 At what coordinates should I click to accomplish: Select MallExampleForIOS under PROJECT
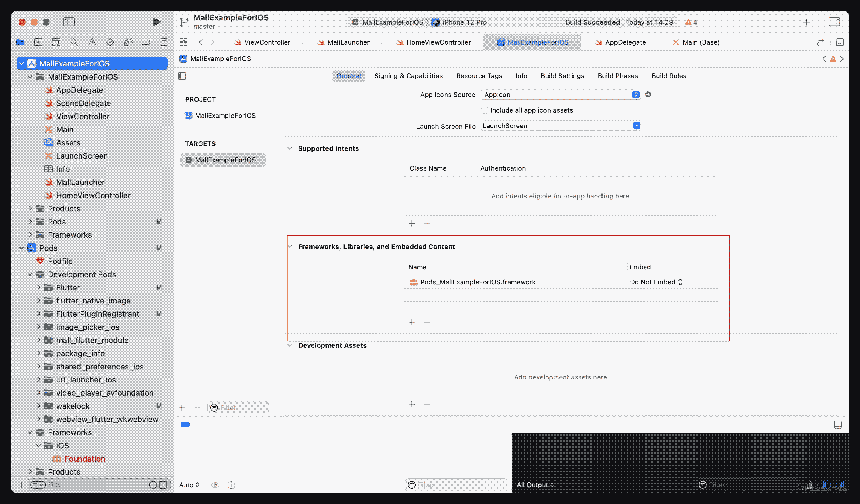(x=220, y=116)
